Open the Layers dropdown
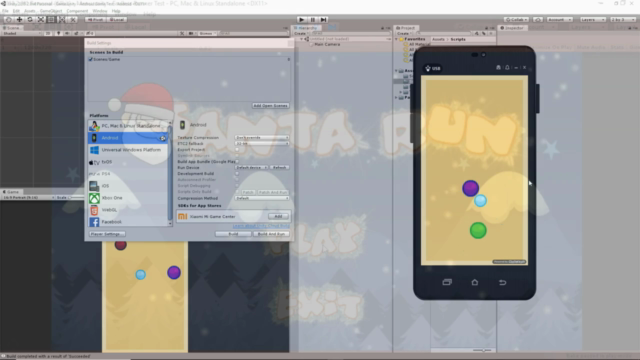 (x=593, y=19)
